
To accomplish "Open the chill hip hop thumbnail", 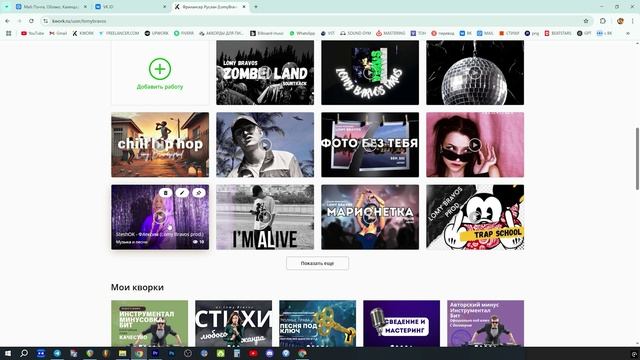I will [x=160, y=144].
